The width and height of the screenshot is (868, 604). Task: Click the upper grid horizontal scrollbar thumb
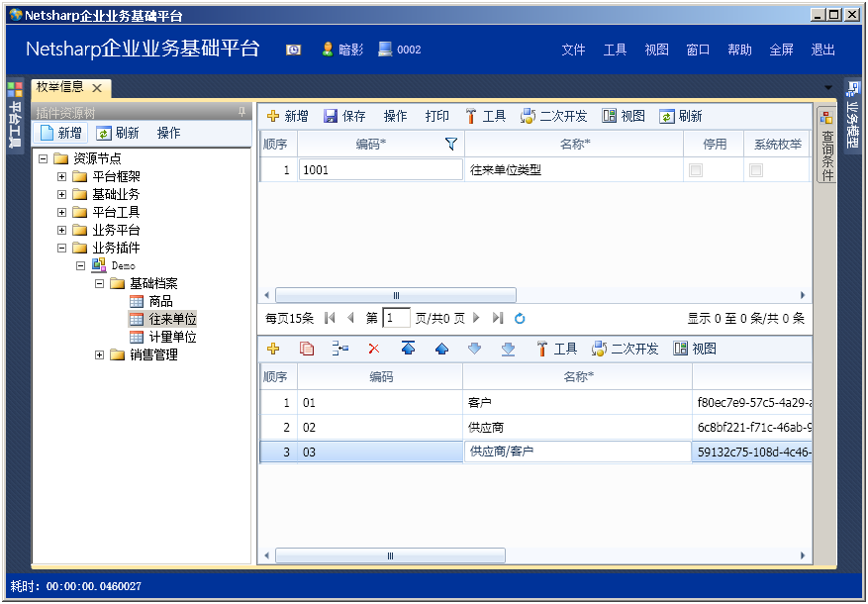(x=396, y=295)
